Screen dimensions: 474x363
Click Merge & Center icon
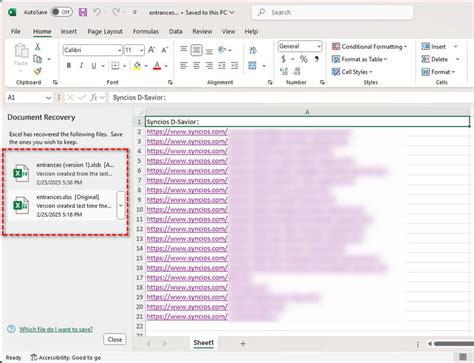253,66
